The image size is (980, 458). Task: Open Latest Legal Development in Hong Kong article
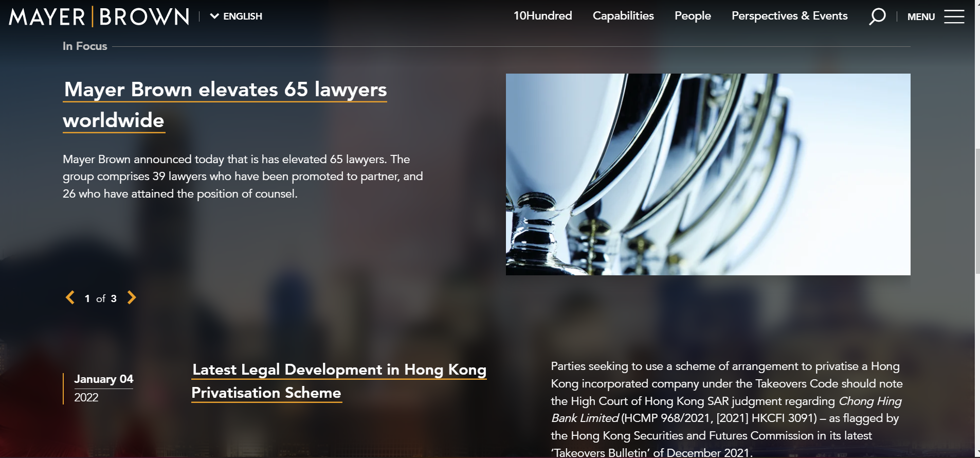click(339, 381)
